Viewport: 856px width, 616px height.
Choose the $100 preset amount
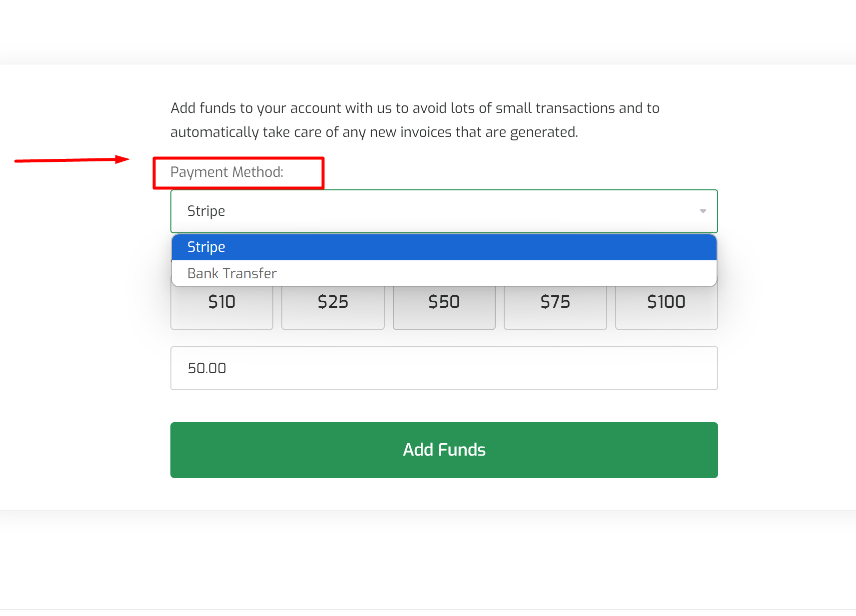click(666, 305)
